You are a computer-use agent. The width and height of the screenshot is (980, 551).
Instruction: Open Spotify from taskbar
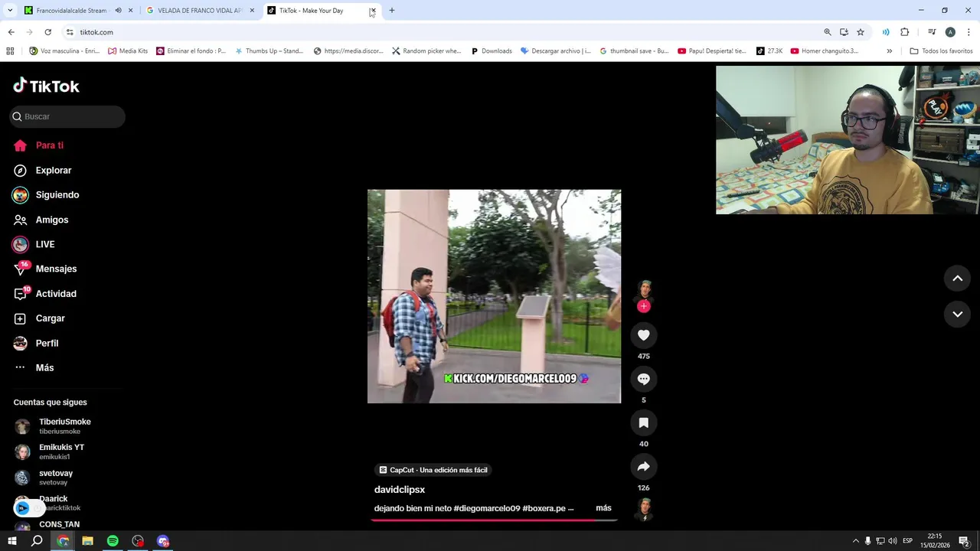click(113, 541)
